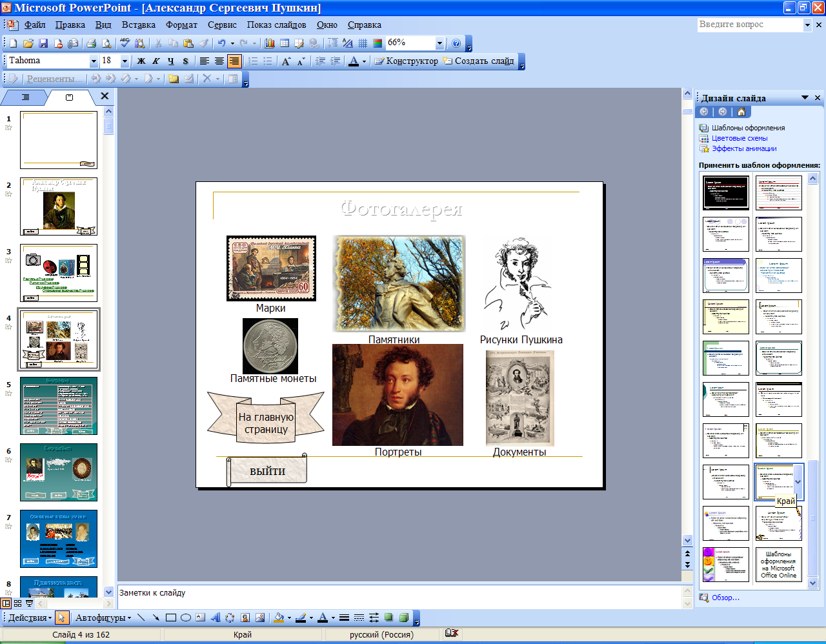
Task: Open the Формат menu
Action: (181, 25)
